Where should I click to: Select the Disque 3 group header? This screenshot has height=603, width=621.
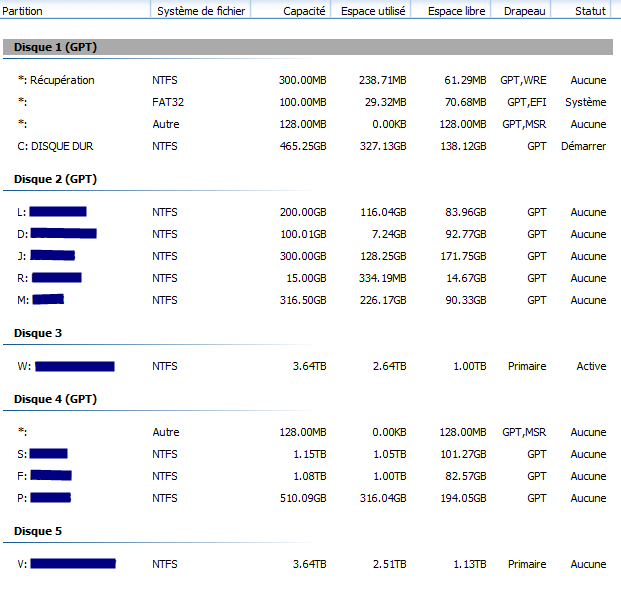[x=38, y=333]
